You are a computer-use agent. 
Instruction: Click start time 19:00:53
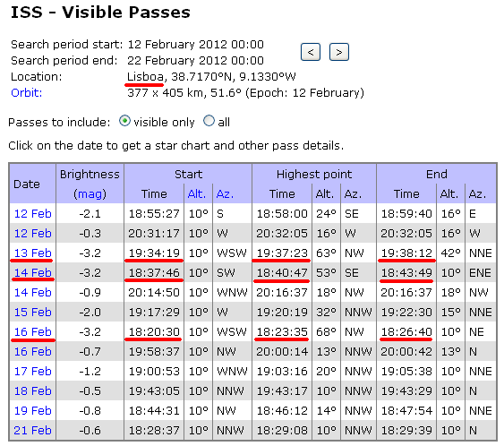(154, 372)
